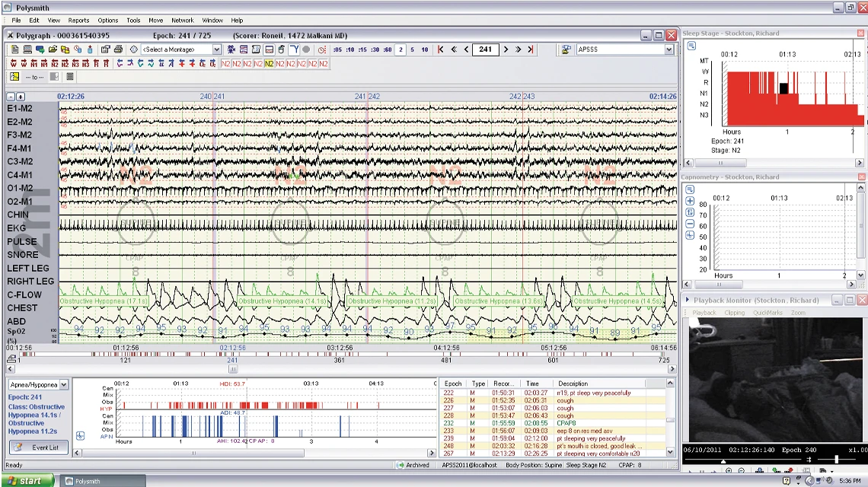
Task: Expand the APSSS dropdown list
Action: click(669, 49)
